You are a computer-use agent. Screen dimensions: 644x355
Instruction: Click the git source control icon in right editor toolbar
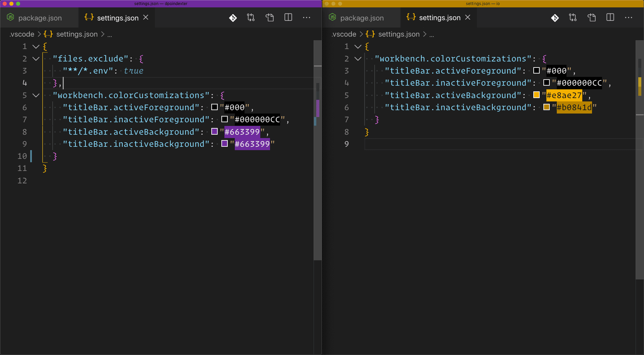555,18
